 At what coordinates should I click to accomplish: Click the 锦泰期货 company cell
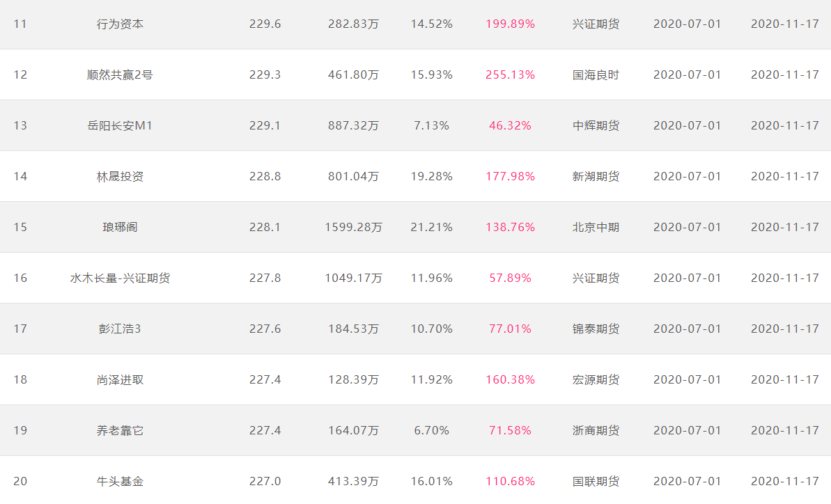click(596, 329)
